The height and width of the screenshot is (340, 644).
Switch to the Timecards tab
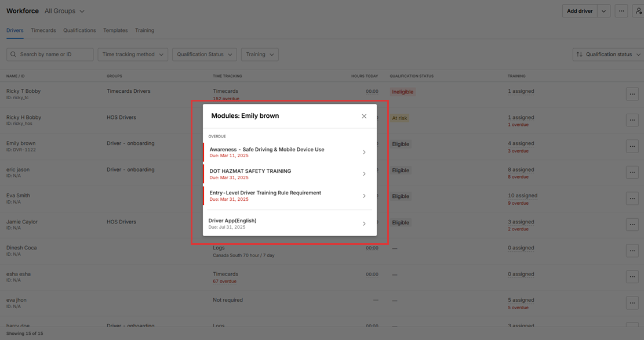click(43, 30)
